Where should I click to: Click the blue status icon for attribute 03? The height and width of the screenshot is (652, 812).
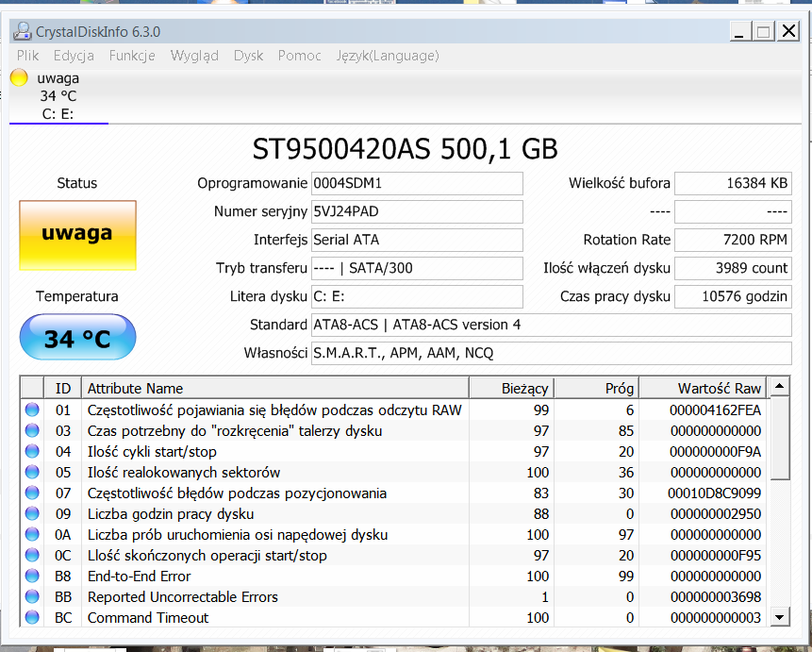tap(32, 430)
